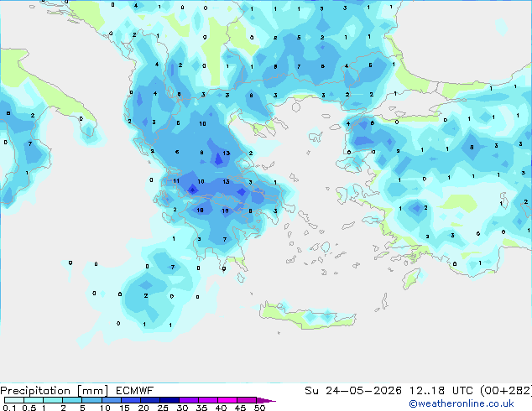Click the '18' precipitation value on the map
Image resolution: width=532 pixels, height=411 pixels.
201,211
